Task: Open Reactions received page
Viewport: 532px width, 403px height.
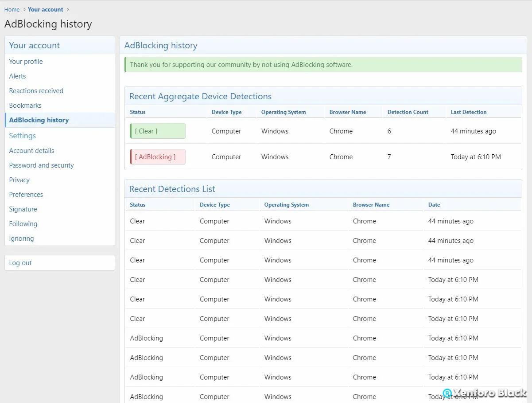Action: pos(60,91)
